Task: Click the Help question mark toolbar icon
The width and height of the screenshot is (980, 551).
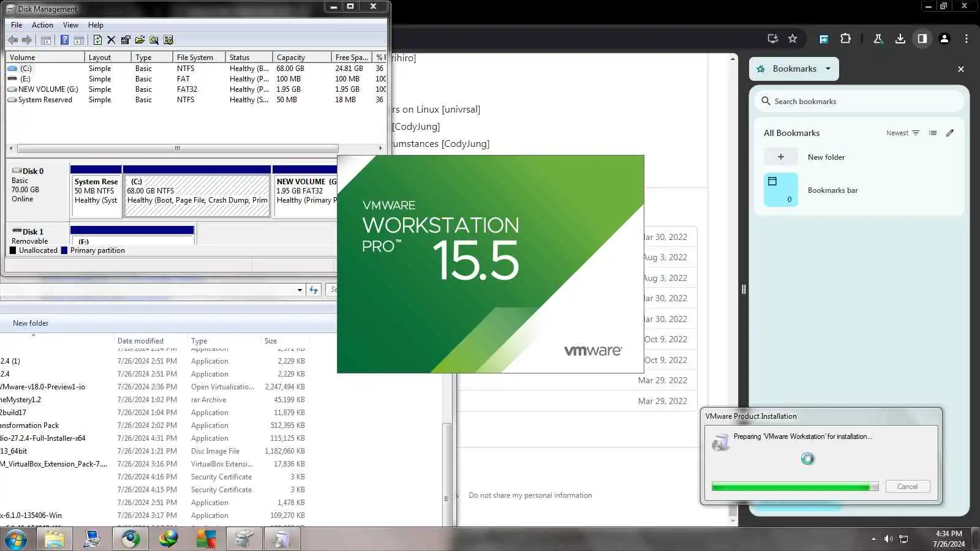Action: click(64, 40)
